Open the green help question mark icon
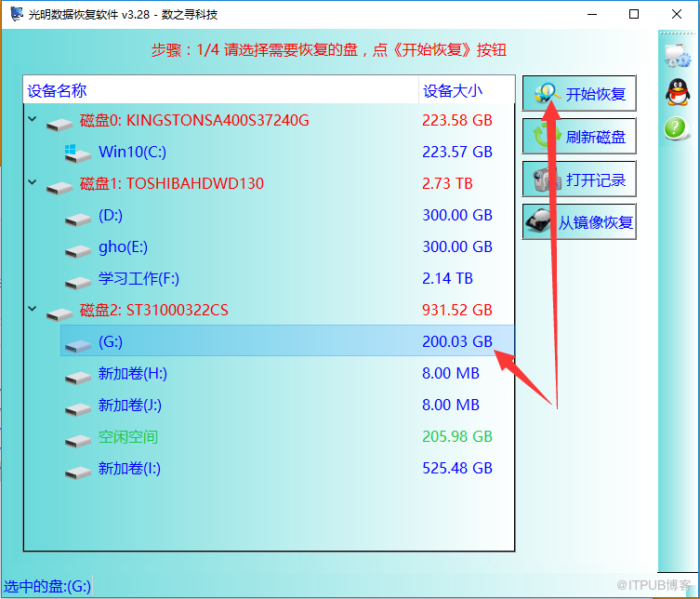Screen dimensions: 700x599 676,128
